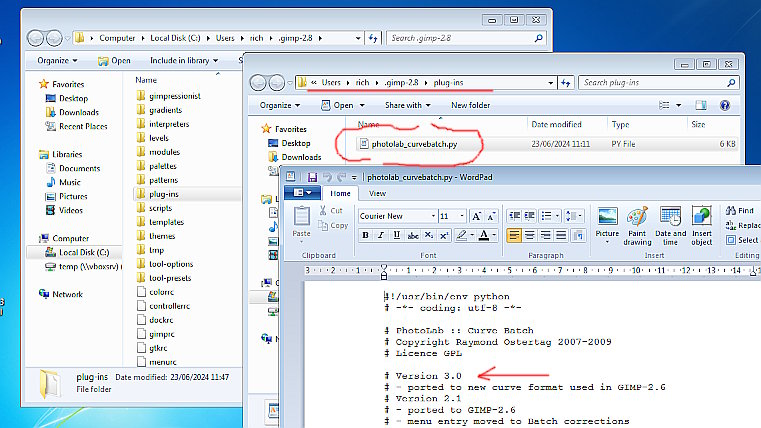The width and height of the screenshot is (761, 428).
Task: Select align text right in WordPad
Action: [545, 235]
